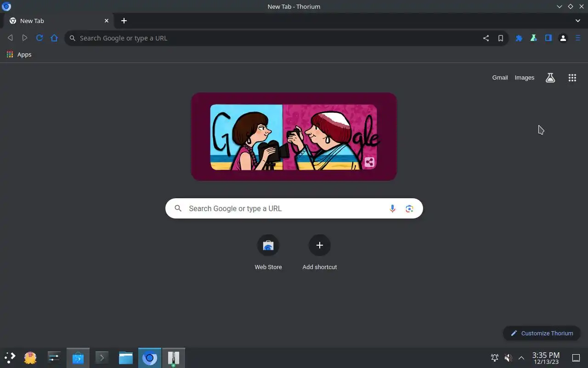Open the Apps bookmark shortcut

[x=19, y=54]
